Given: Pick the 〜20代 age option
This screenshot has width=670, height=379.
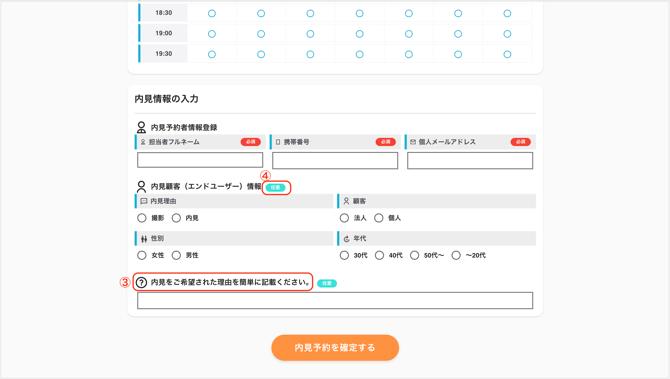Looking at the screenshot, I should pyautogui.click(x=456, y=256).
